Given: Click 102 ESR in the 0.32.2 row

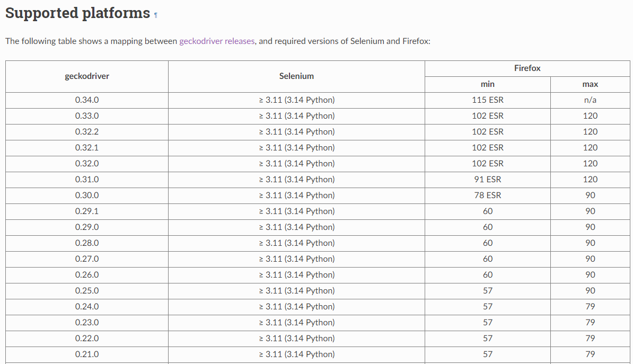Looking at the screenshot, I should pyautogui.click(x=488, y=132).
